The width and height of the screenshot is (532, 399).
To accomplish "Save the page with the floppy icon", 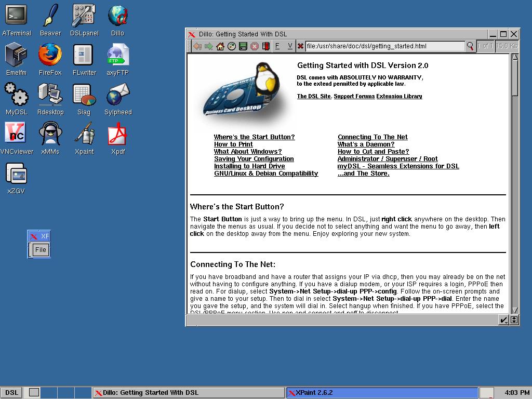I will pyautogui.click(x=243, y=46).
